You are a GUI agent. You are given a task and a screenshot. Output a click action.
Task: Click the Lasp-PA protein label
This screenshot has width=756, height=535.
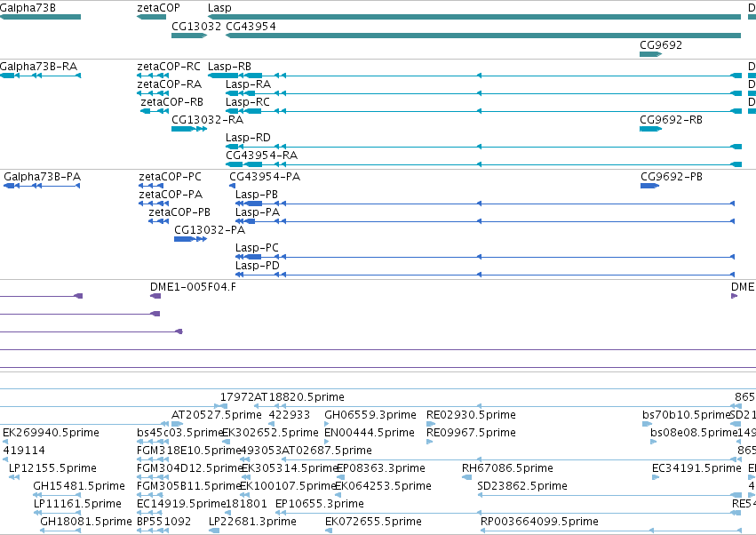coord(258,212)
